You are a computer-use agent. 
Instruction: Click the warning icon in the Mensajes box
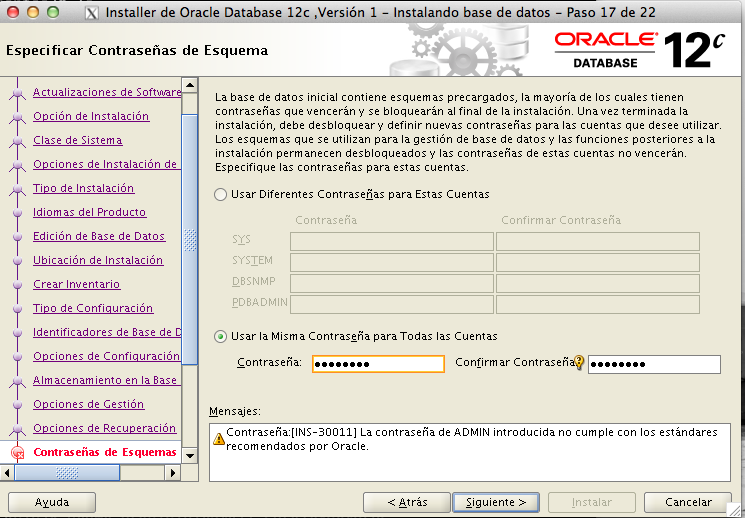[219, 439]
